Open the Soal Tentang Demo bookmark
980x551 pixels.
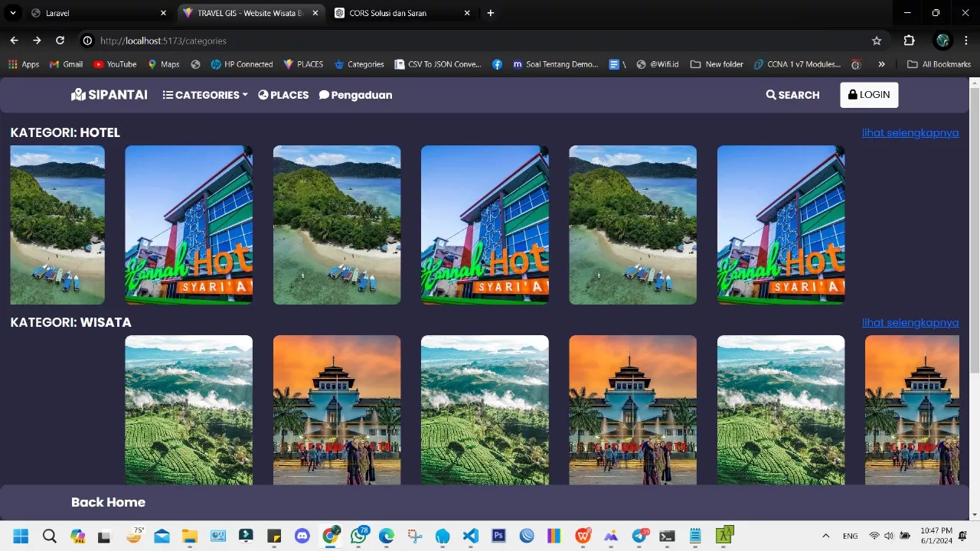556,64
